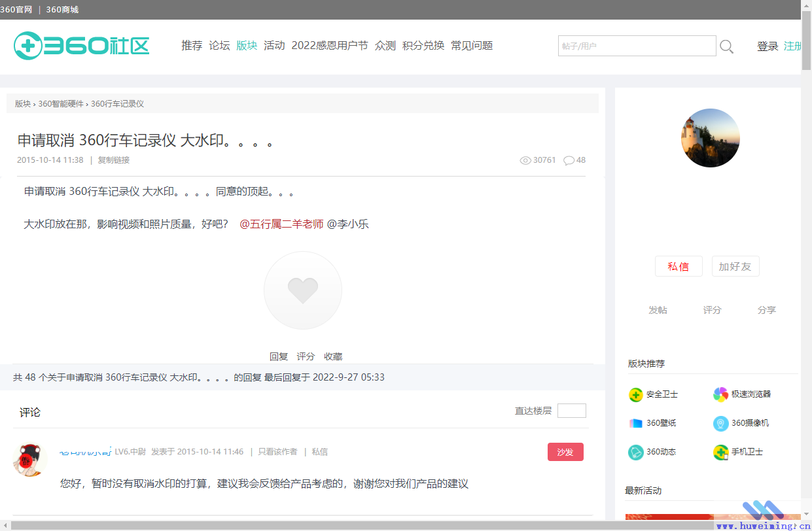The width and height of the screenshot is (812, 531).
Task: Open the 360智能硬件 breadcrumb link
Action: click(x=61, y=104)
